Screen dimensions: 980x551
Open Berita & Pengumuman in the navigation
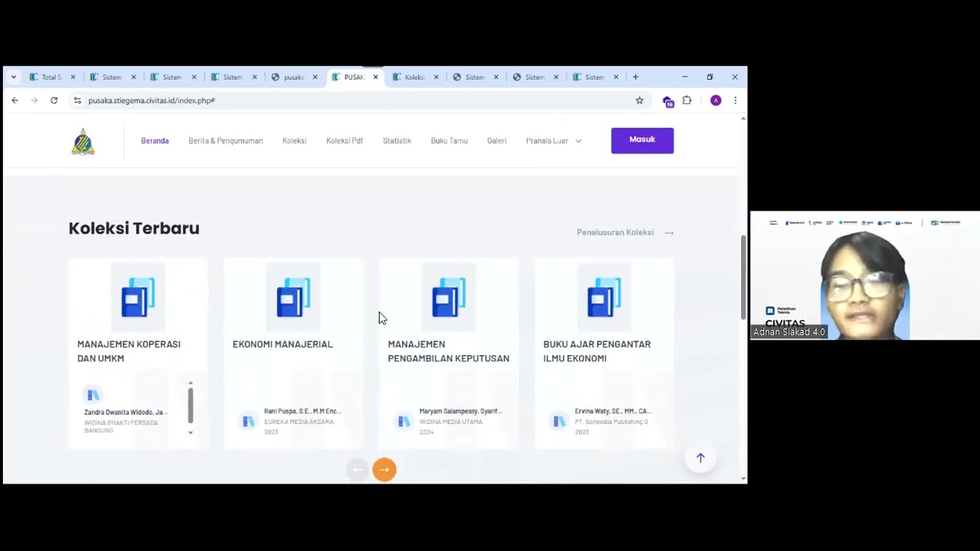tap(225, 141)
